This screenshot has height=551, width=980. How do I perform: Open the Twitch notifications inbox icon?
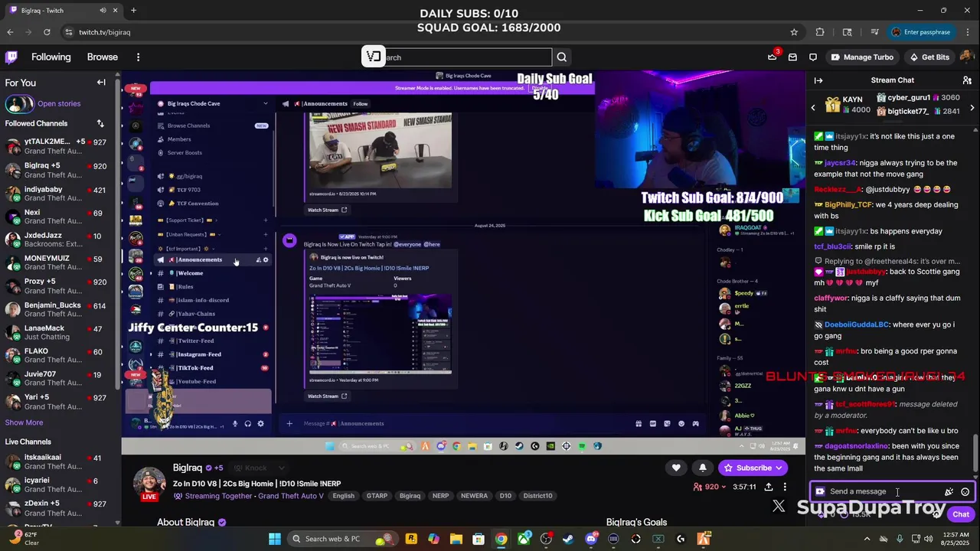pos(792,57)
